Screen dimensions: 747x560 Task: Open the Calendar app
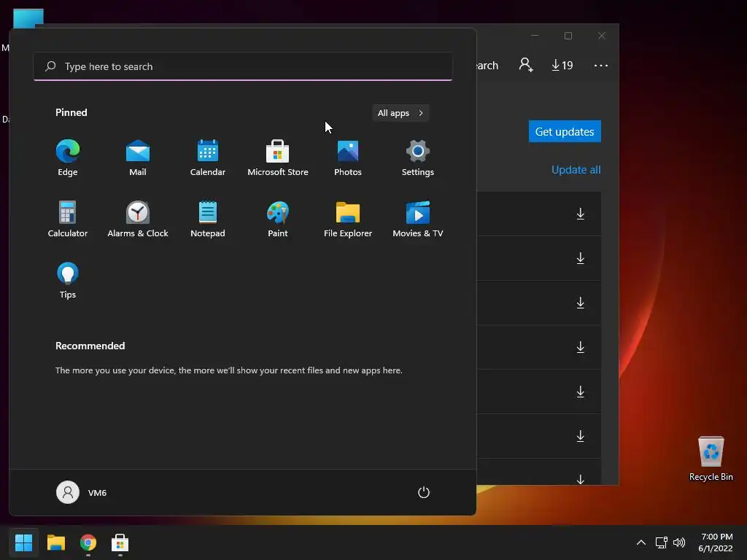pyautogui.click(x=208, y=157)
